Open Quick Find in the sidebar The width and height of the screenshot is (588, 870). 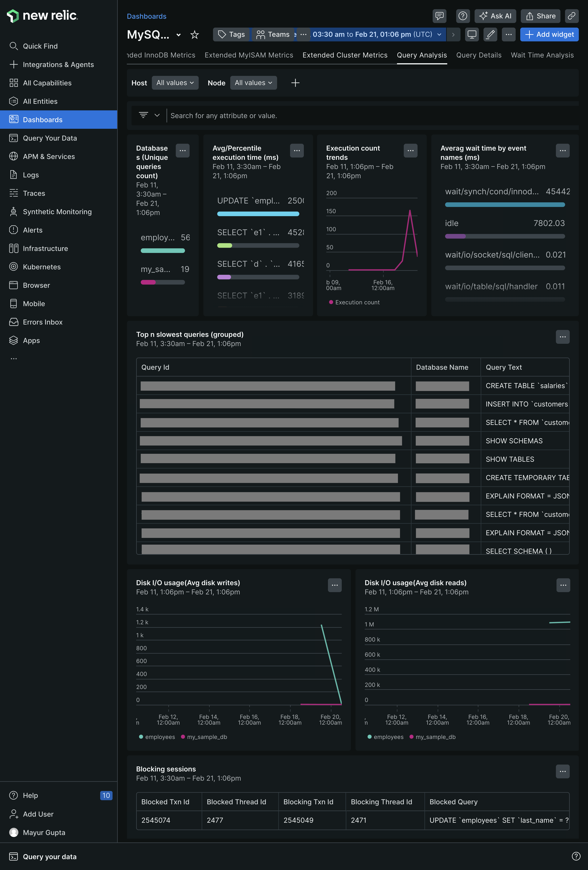40,46
